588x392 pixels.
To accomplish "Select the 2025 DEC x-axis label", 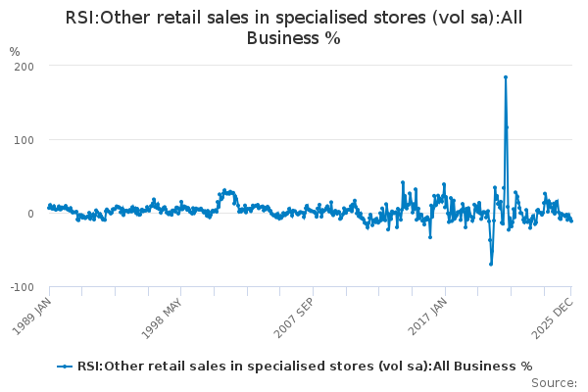I will click(x=557, y=313).
